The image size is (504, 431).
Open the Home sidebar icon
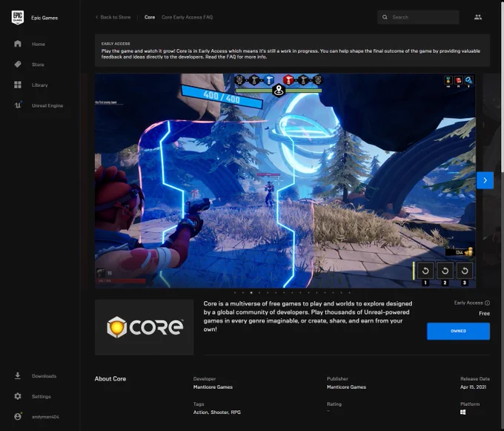pos(18,44)
